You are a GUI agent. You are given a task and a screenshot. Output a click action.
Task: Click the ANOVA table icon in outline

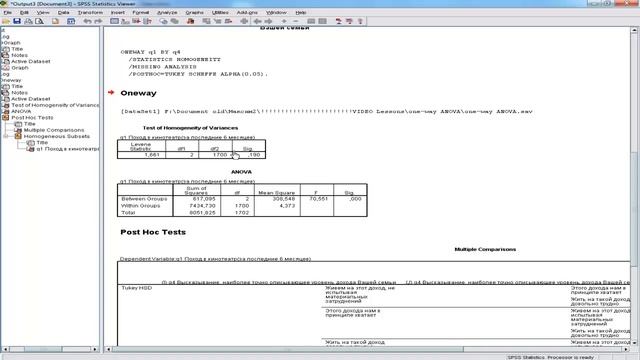(6, 111)
